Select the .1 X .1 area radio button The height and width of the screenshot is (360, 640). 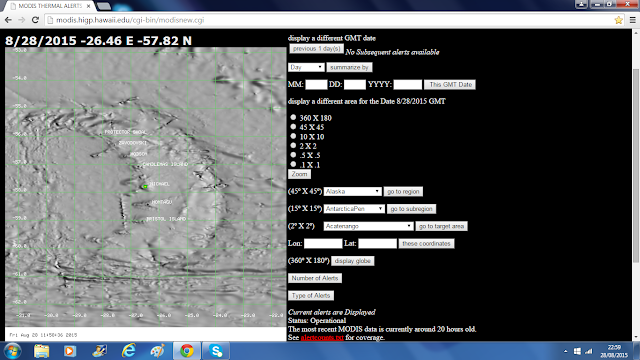coord(293,164)
